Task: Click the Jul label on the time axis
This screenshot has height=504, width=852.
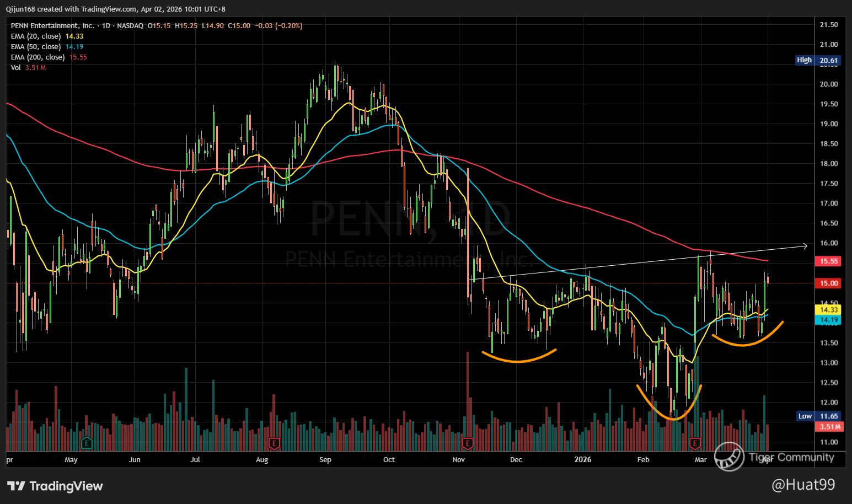Action: pos(195,460)
